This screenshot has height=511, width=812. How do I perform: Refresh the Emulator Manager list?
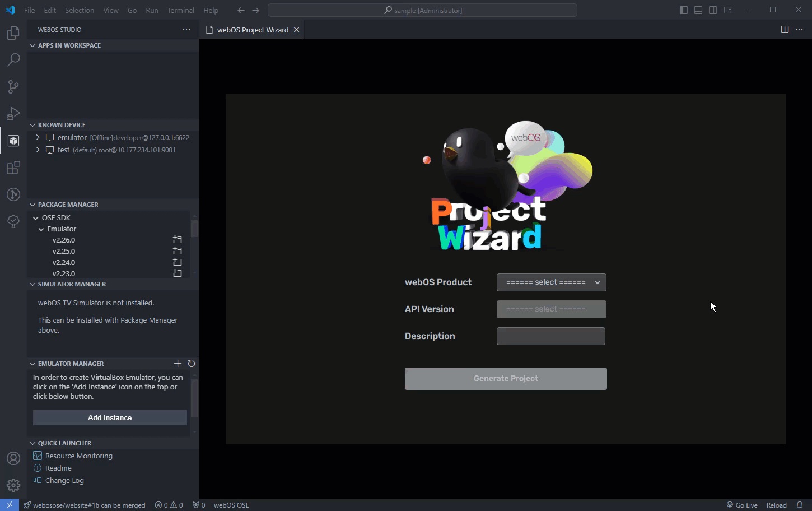192,364
